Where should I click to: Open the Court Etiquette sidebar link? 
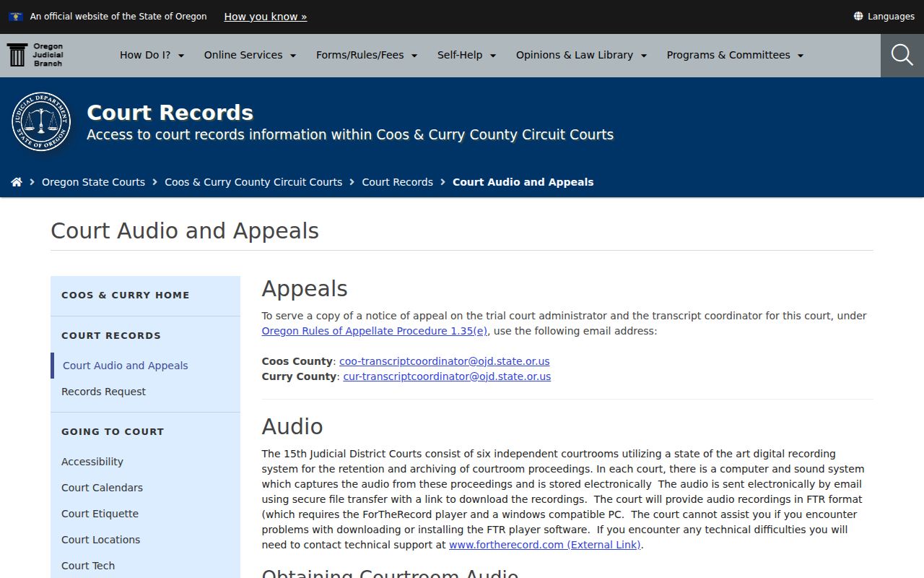click(100, 514)
